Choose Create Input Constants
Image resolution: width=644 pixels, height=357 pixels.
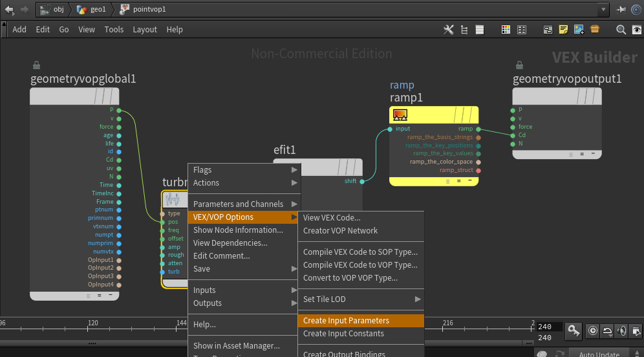pyautogui.click(x=361, y=334)
